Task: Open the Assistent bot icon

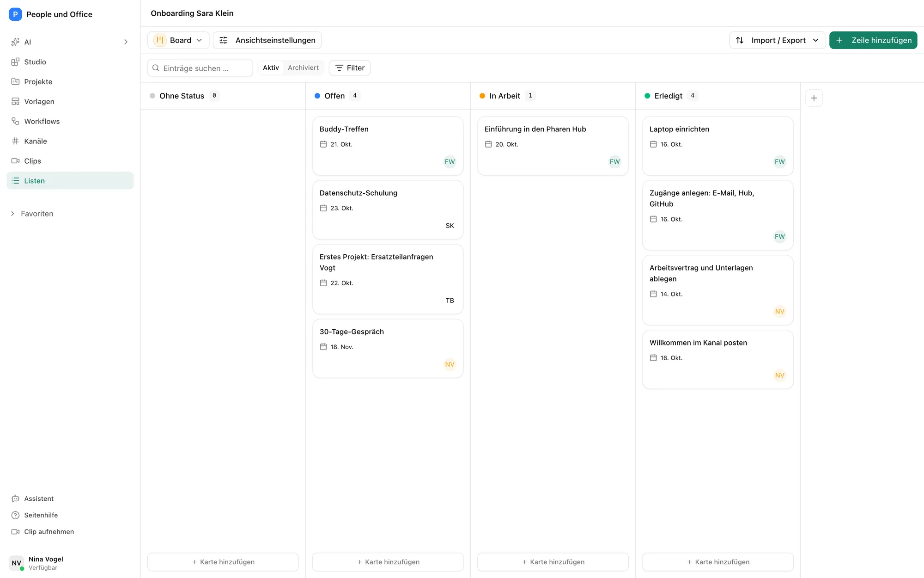Action: (15, 499)
